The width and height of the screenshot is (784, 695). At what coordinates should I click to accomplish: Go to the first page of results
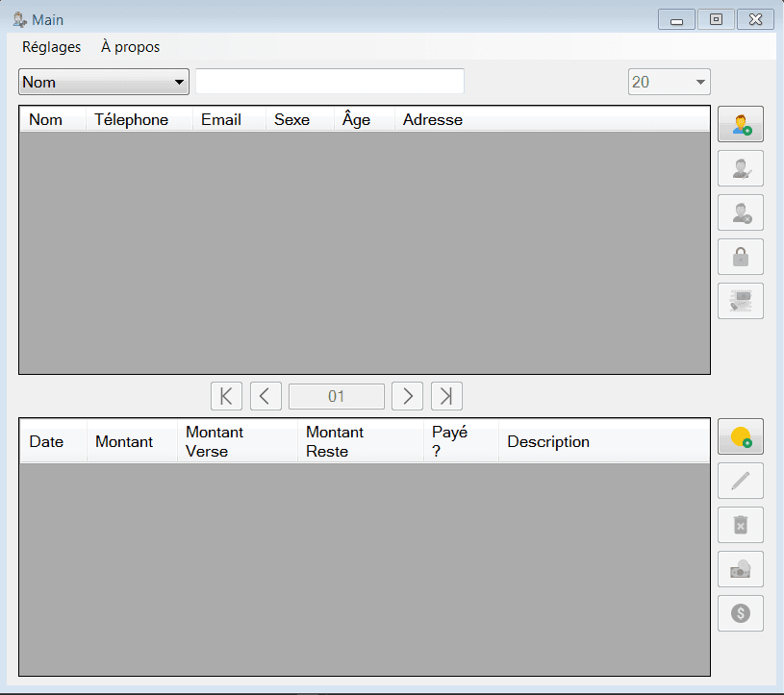[x=226, y=395]
